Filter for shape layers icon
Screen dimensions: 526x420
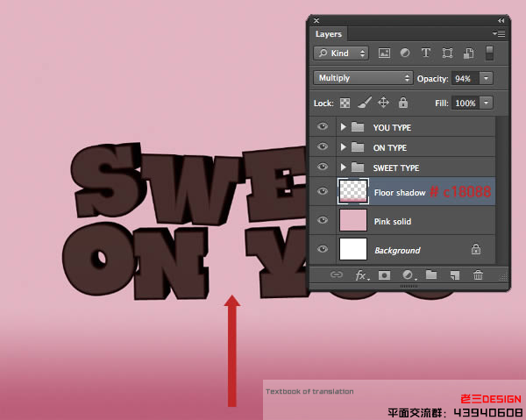(447, 53)
